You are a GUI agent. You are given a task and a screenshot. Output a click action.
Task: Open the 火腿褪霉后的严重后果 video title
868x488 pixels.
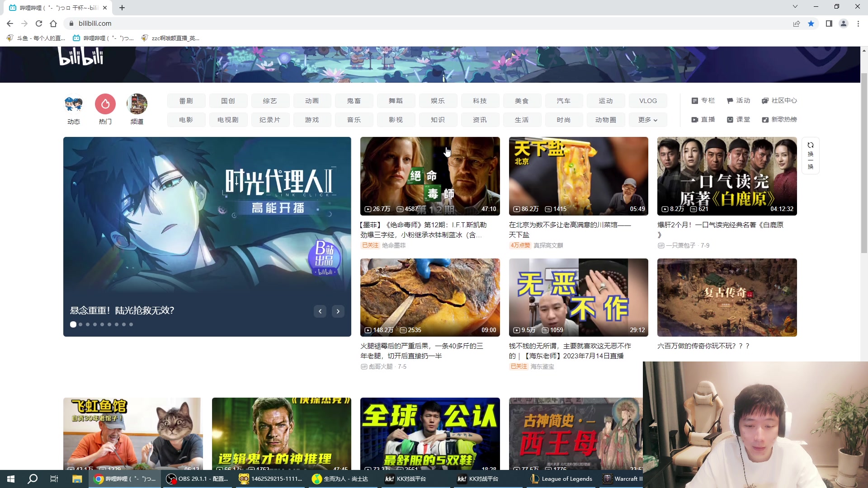point(422,351)
